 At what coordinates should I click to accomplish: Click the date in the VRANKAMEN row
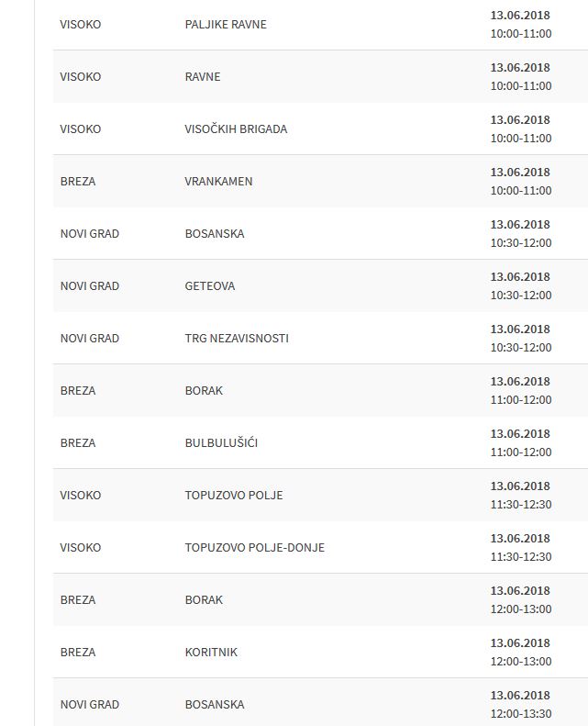pos(520,173)
